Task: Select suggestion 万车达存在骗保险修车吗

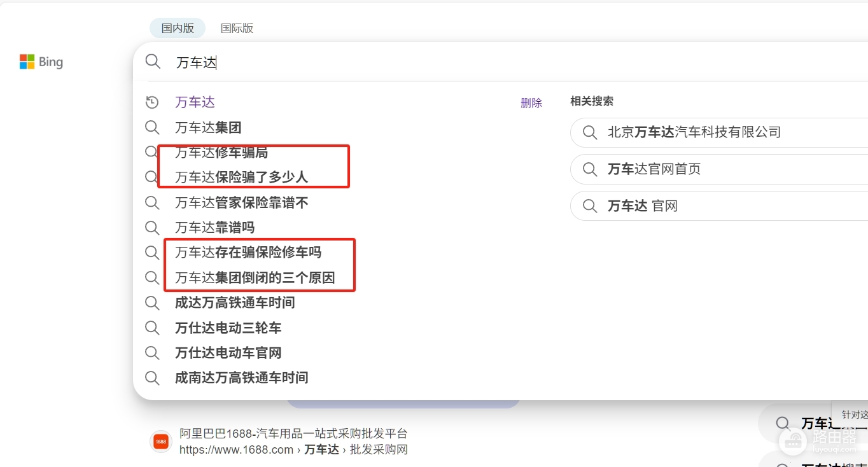Action: tap(248, 253)
